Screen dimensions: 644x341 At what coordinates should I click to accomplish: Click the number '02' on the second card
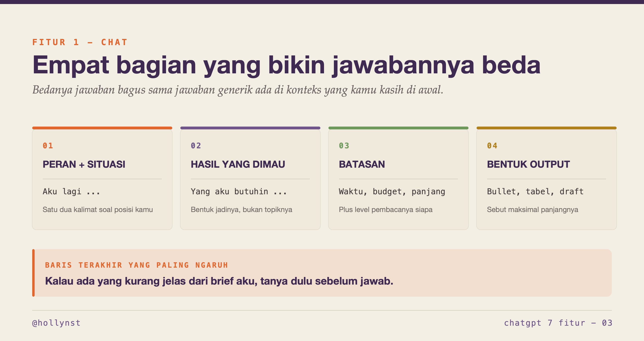click(196, 146)
